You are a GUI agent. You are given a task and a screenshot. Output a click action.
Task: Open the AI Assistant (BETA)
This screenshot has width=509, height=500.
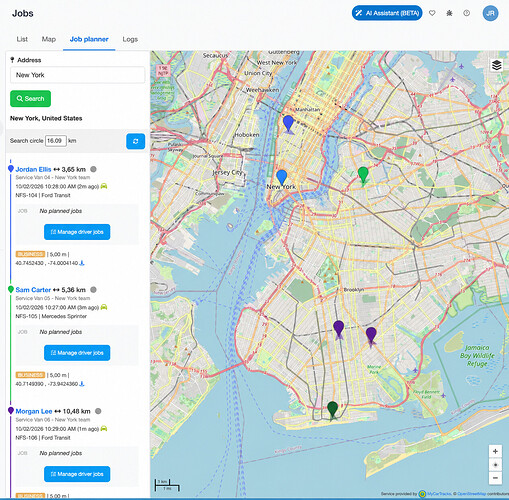[x=387, y=13]
